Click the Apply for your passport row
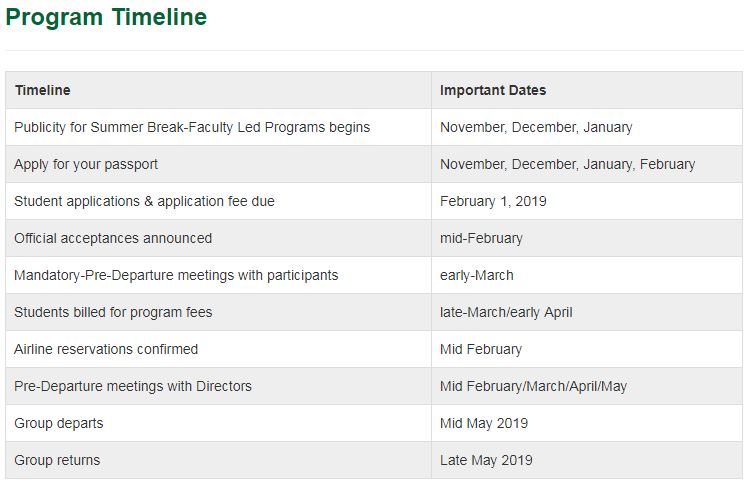This screenshot has width=750, height=490. tap(86, 164)
